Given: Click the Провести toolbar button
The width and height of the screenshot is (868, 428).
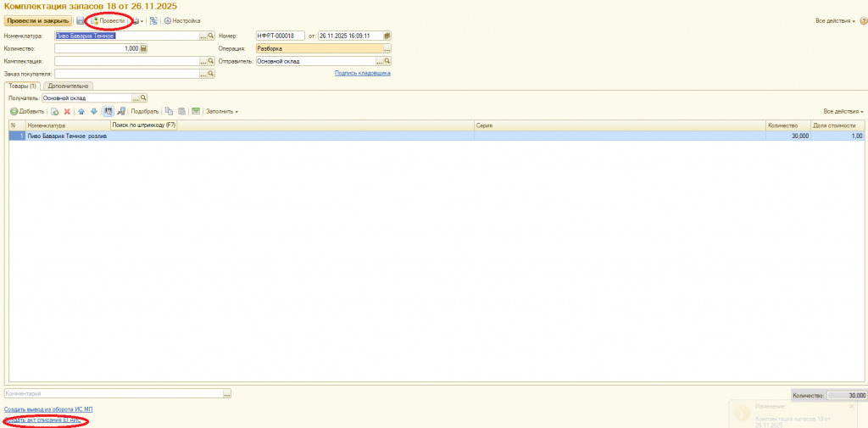Looking at the screenshot, I should coord(108,20).
